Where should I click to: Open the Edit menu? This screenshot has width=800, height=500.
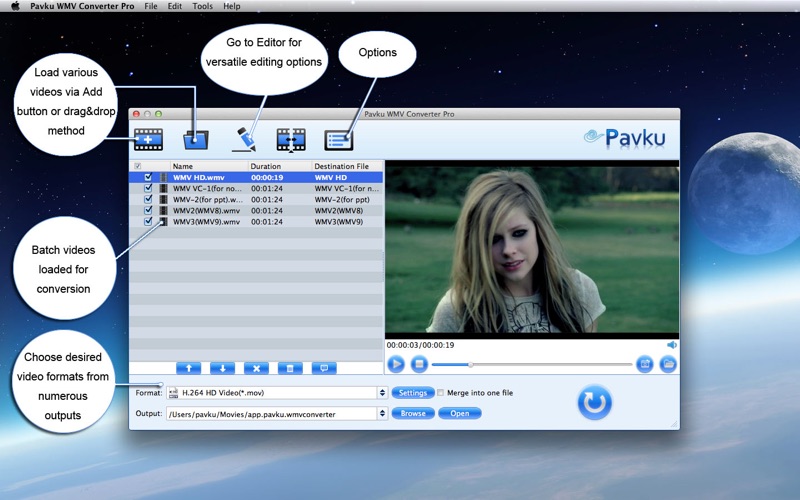click(174, 6)
